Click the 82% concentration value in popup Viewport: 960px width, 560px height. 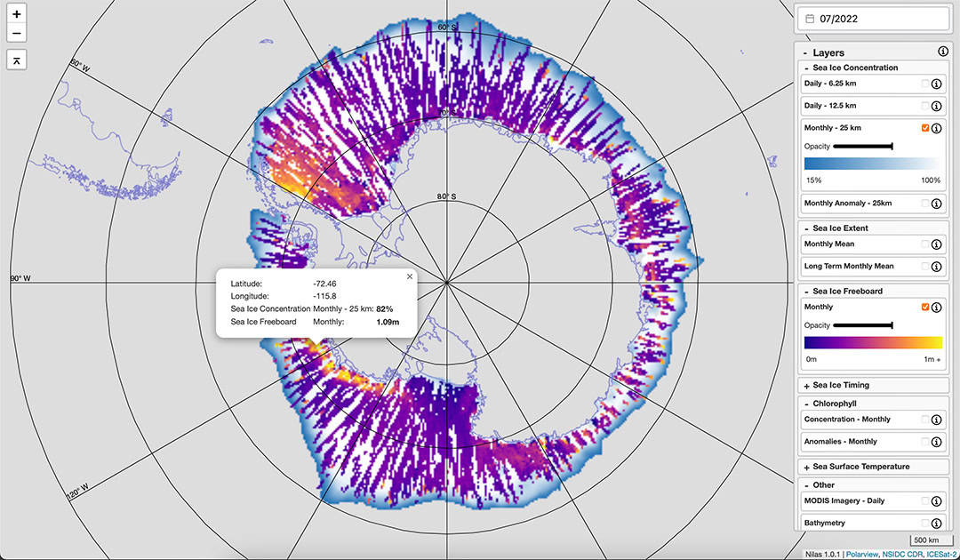[385, 309]
